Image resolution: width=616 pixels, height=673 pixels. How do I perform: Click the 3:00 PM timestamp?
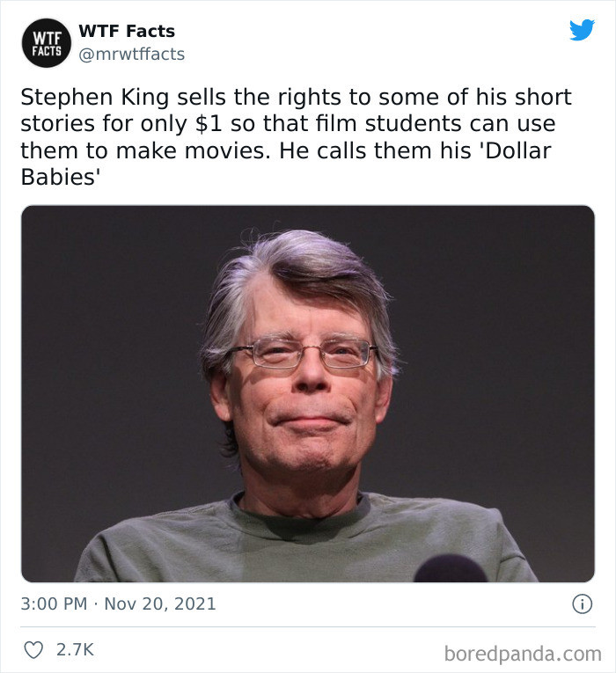point(52,604)
